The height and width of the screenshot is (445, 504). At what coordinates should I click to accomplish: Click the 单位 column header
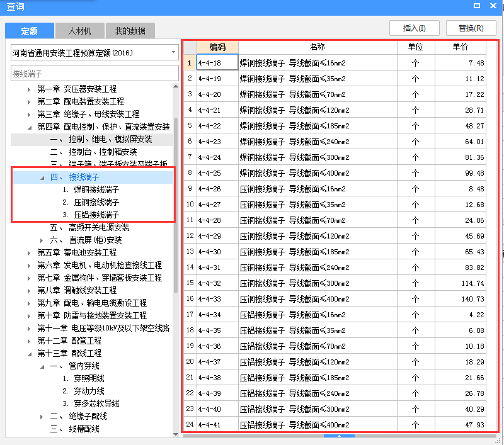tap(416, 47)
